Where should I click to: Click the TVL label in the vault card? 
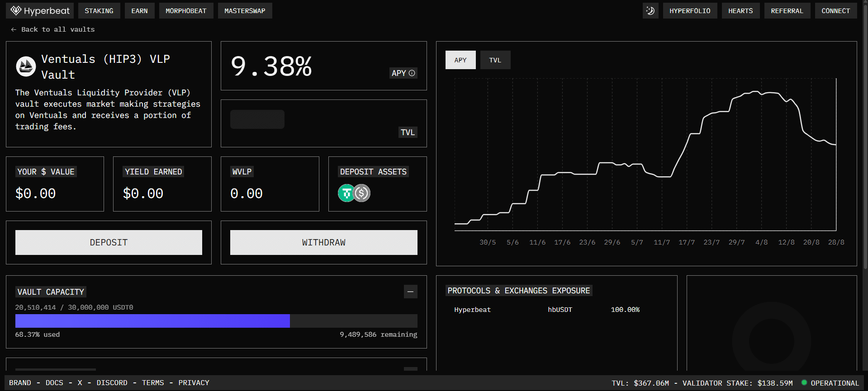point(408,132)
